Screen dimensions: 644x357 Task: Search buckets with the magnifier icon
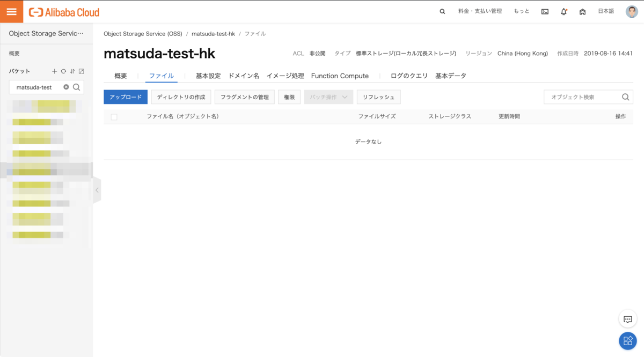point(76,87)
